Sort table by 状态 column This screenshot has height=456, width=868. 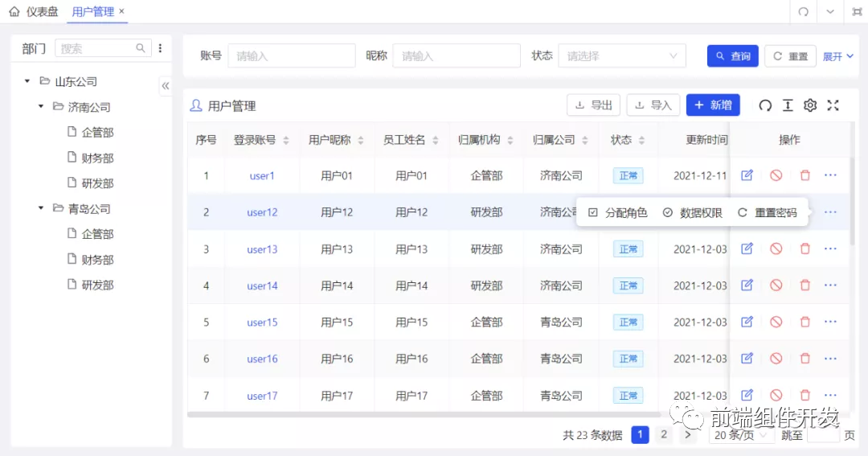pyautogui.click(x=641, y=140)
